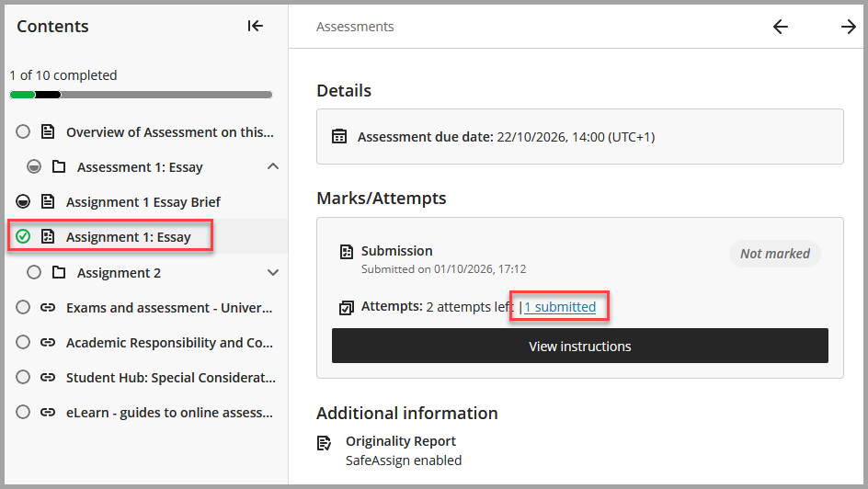The width and height of the screenshot is (868, 489).
Task: Select Assignment 1: Essay in contents
Action: pos(129,237)
